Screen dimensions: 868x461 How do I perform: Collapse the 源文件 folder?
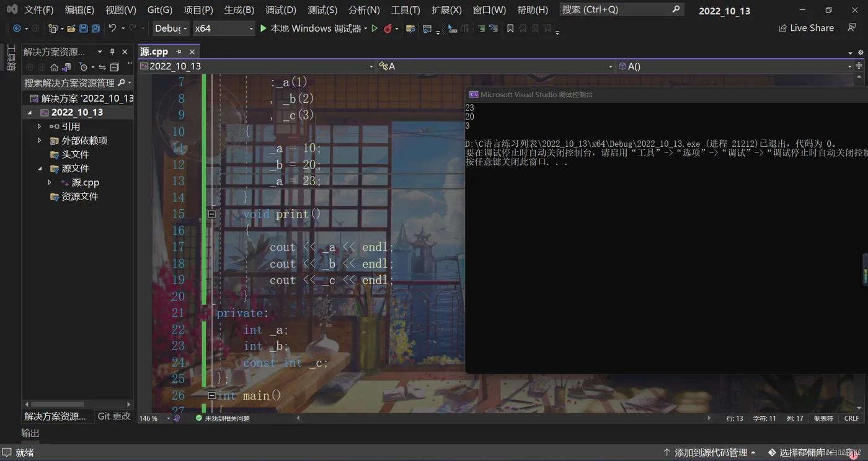(40, 169)
